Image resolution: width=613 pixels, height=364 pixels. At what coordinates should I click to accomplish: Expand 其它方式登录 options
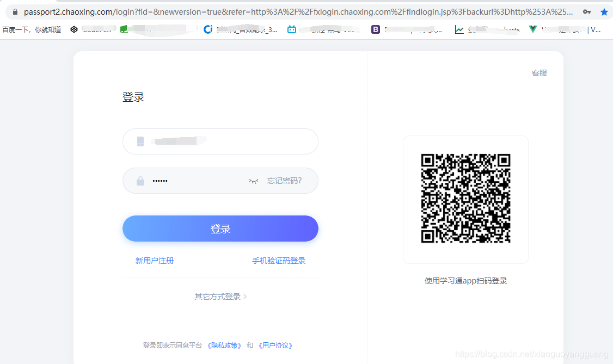pyautogui.click(x=220, y=297)
